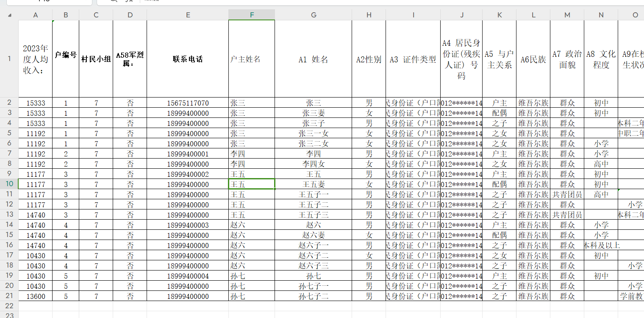The width and height of the screenshot is (644, 318).
Task: Select '学前教' cell in row 21
Action: point(631,296)
